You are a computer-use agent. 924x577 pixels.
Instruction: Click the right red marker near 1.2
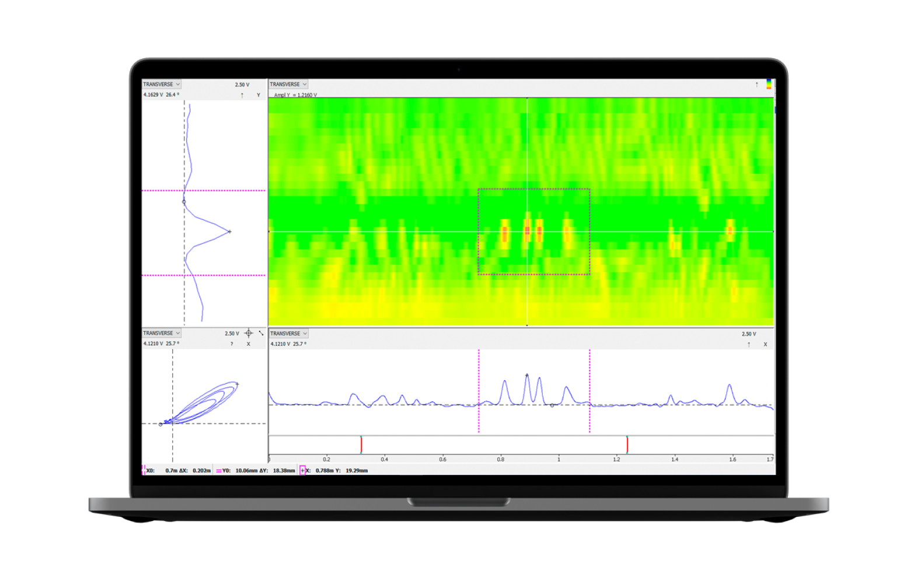[x=627, y=445]
